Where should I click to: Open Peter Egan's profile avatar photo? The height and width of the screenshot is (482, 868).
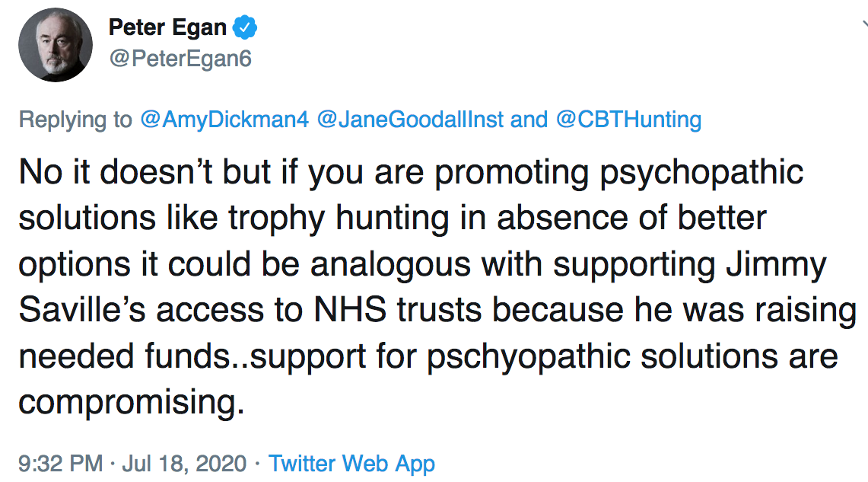[56, 45]
